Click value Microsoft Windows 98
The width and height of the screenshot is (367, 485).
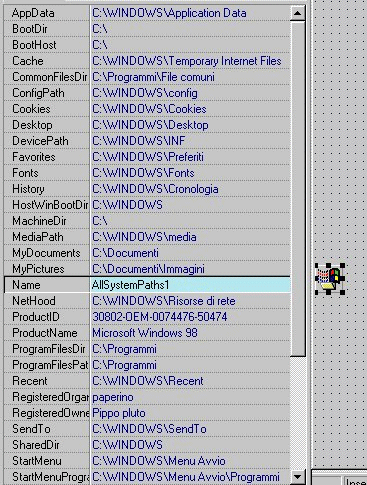coord(145,333)
